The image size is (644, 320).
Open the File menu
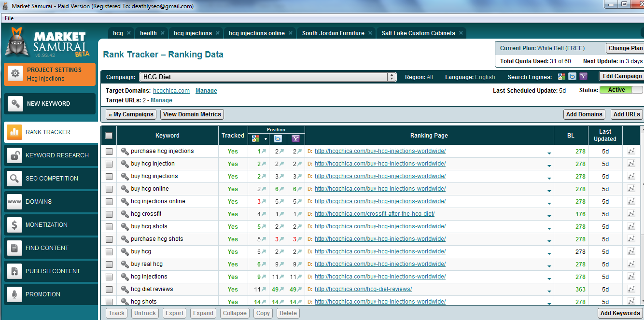tap(9, 18)
